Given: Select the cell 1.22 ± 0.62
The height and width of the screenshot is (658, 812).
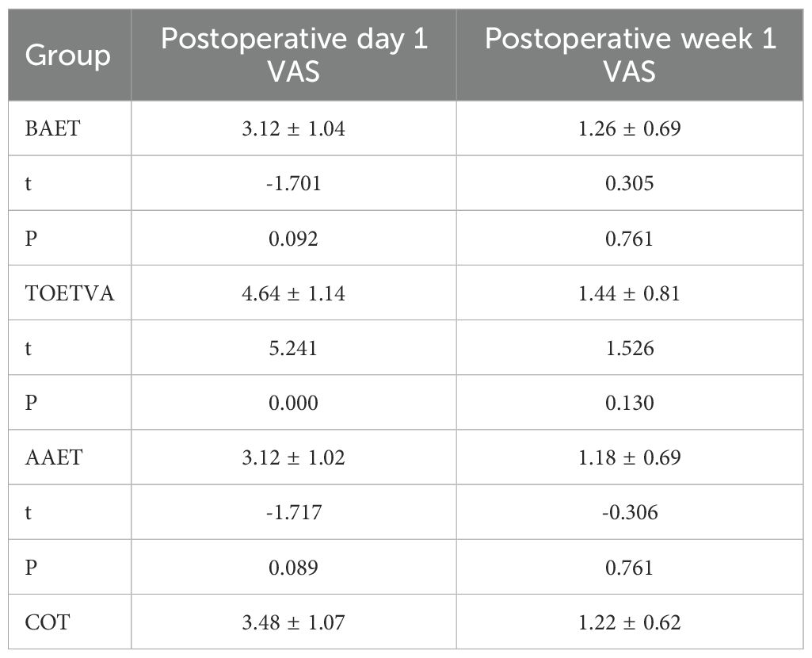Looking at the screenshot, I should pos(631,622).
